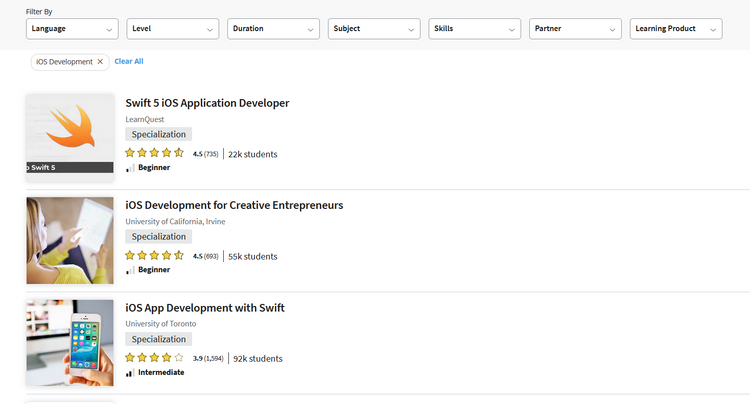Click University of California, Irvine text
The image size is (750, 404).
pos(175,221)
